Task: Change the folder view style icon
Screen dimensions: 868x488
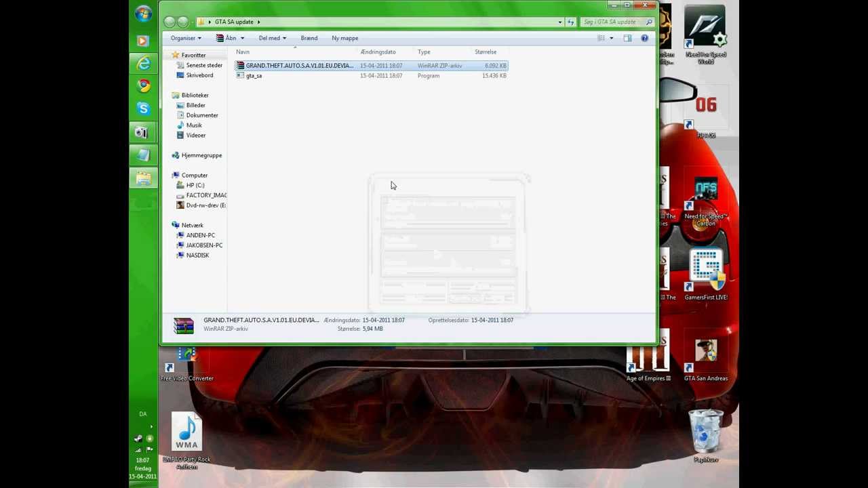Action: coord(601,38)
